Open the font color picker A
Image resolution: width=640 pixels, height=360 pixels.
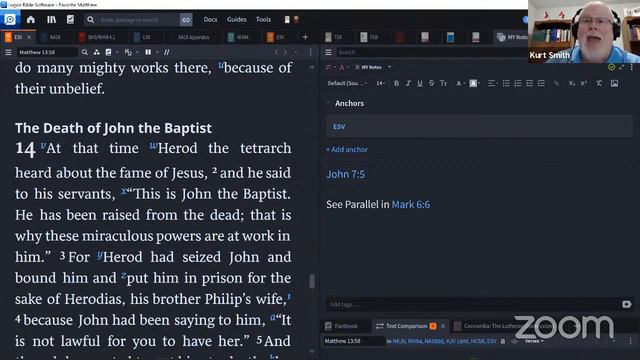460,83
